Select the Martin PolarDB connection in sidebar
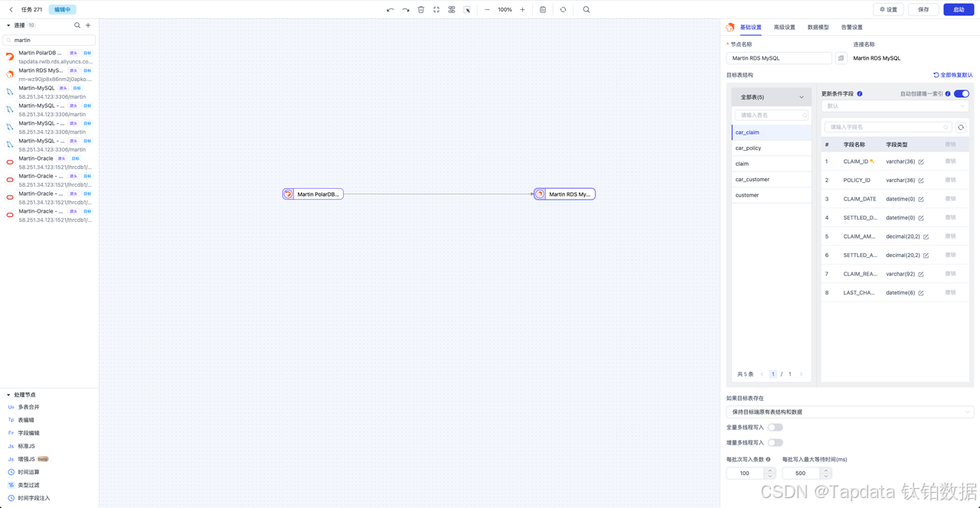Screen dimensions: 980x508 pos(50,57)
